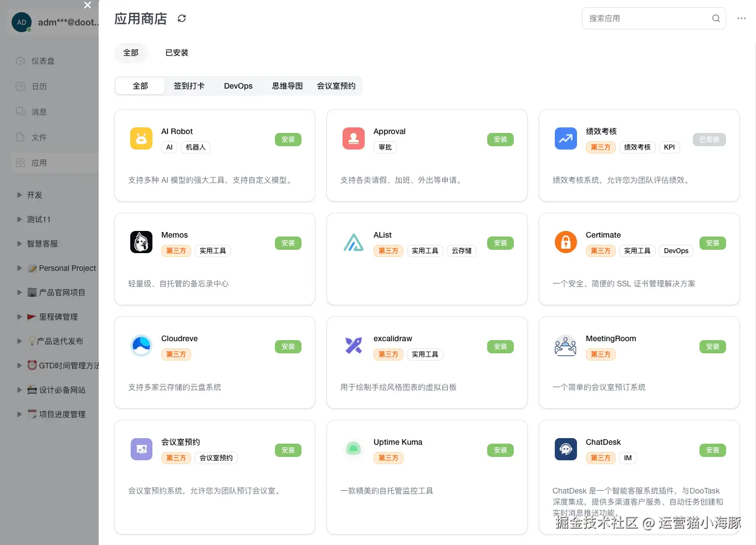Click the 消息 messages sidebar icon
Image resolution: width=756 pixels, height=545 pixels.
[x=21, y=112]
